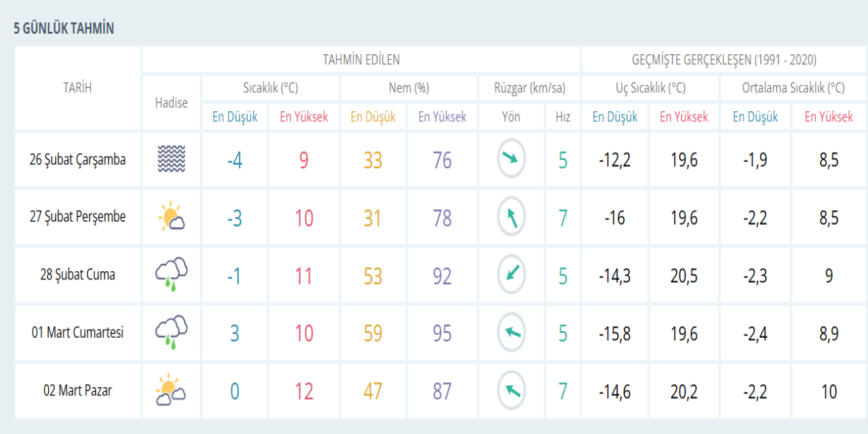Image resolution: width=868 pixels, height=434 pixels.
Task: Select the GEÇMİŞTE GERÇEKLEŞEN (1991 - 2020) header
Action: pyautogui.click(x=724, y=60)
